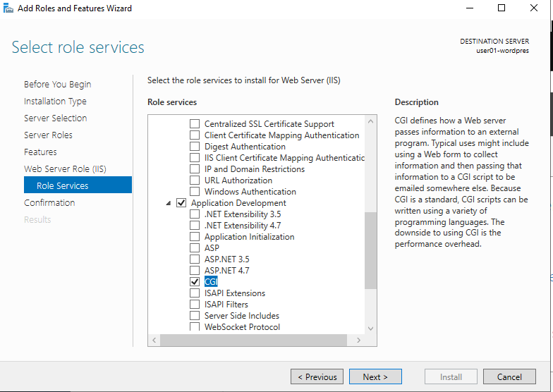This screenshot has height=392, width=553.
Task: Select the ISAPI Filters label
Action: [226, 305]
